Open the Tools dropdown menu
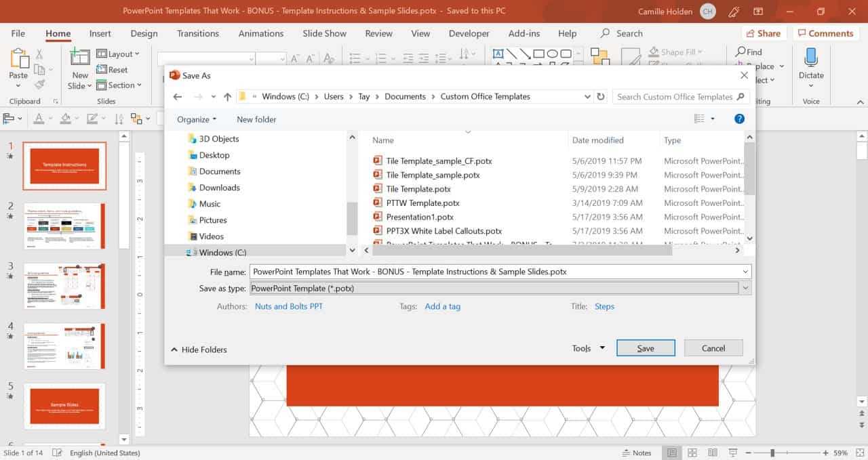This screenshot has width=868, height=460. click(x=588, y=348)
